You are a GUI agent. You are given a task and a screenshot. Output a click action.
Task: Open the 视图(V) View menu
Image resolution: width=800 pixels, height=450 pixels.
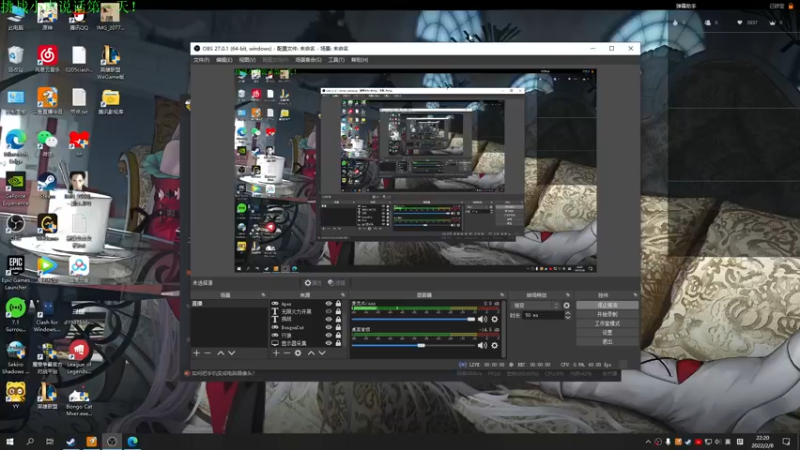coord(247,60)
